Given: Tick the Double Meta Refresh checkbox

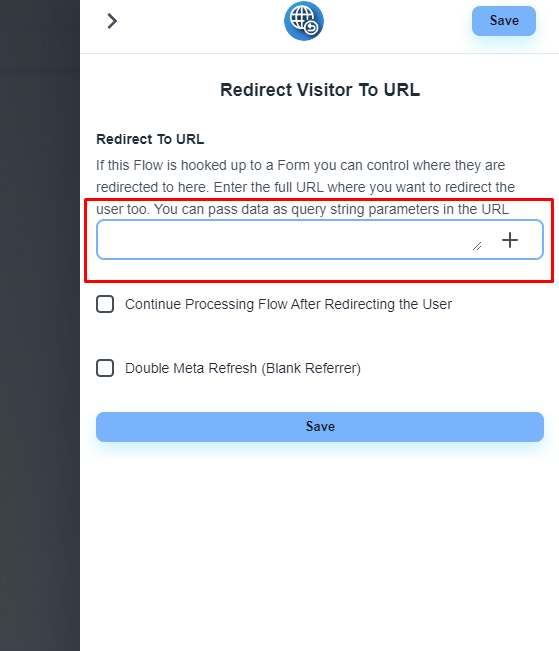Looking at the screenshot, I should click(x=105, y=368).
